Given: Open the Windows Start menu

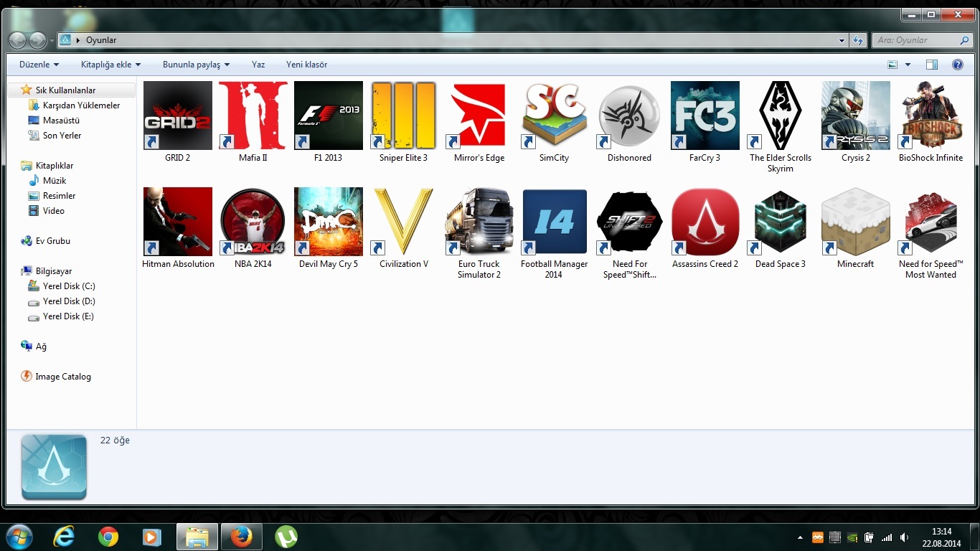Looking at the screenshot, I should [19, 537].
